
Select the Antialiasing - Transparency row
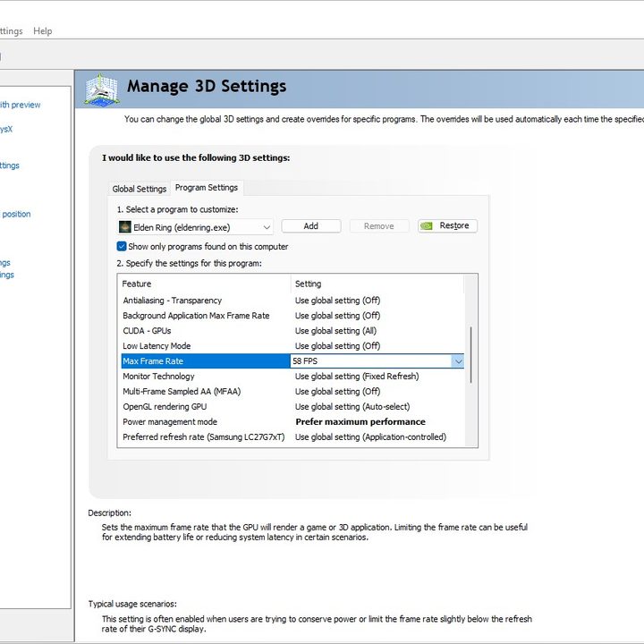(292, 301)
